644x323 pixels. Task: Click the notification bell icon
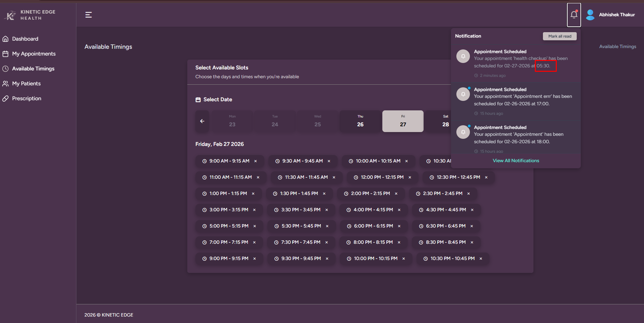[574, 15]
